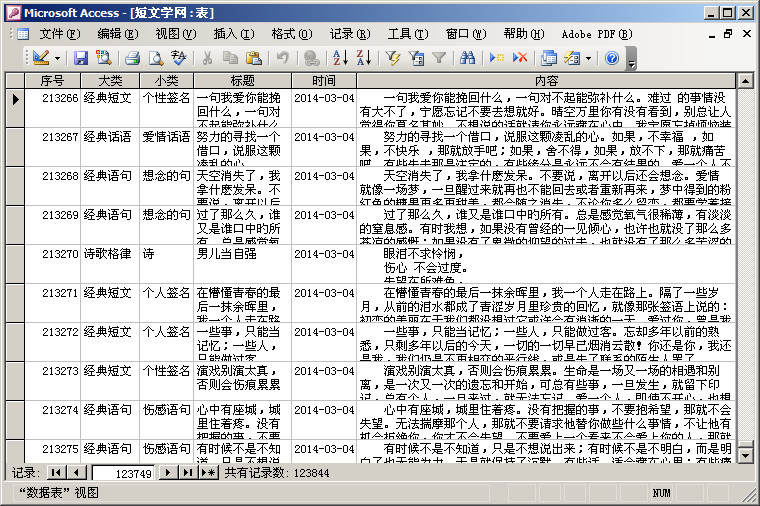Screen dimensions: 760x506
Task: Save the table with the floppy disk icon
Action: 80,58
